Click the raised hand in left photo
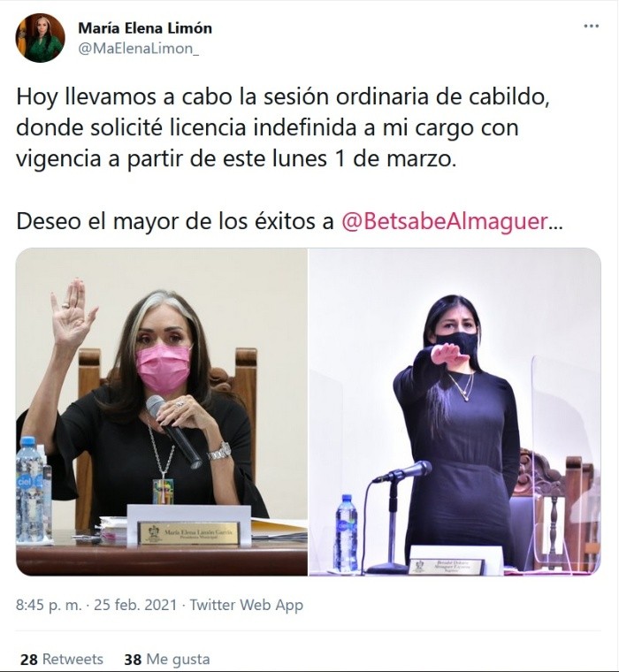This screenshot has width=619, height=672. 72,310
